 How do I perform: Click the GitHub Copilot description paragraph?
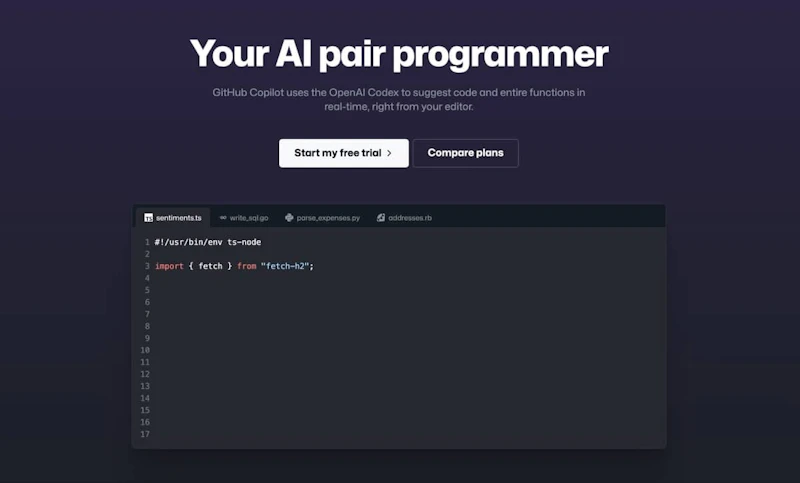tap(399, 99)
